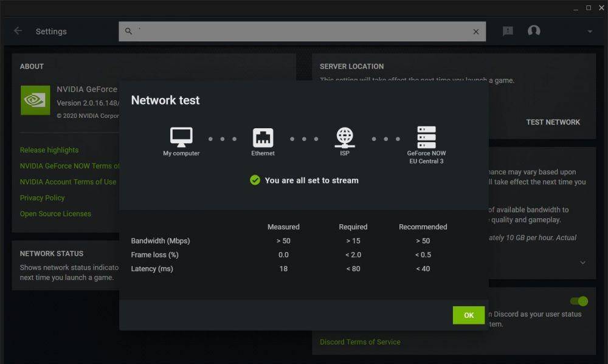Open the Discord Terms of Service link
The height and width of the screenshot is (364, 608).
click(360, 342)
